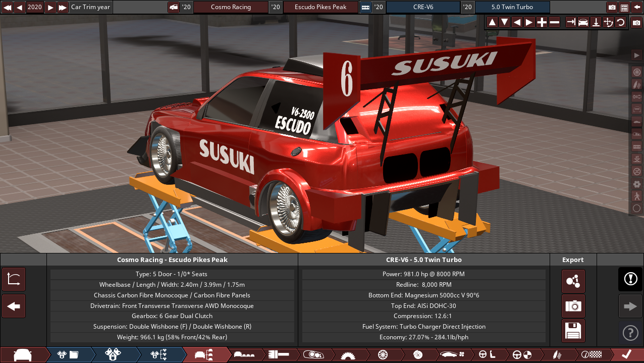Go back with the left arrow button
The image size is (644, 363).
(14, 306)
